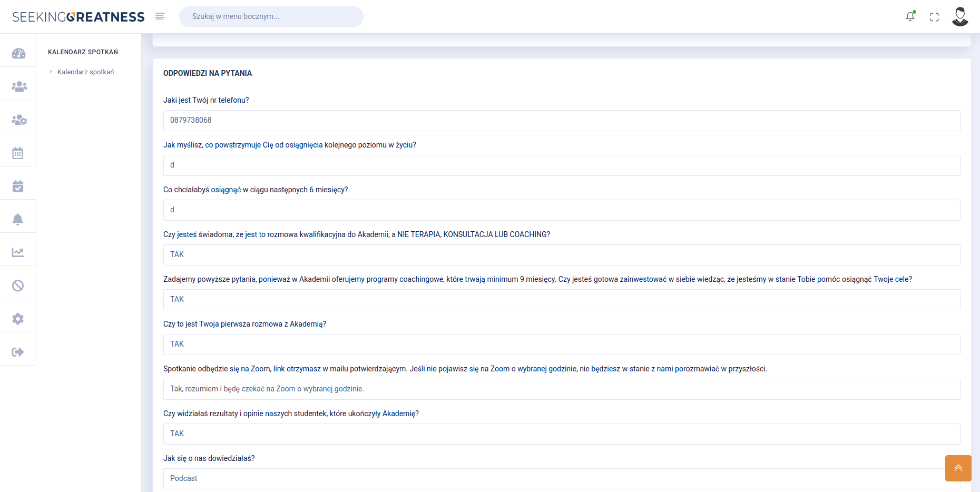Open user management settings icon
This screenshot has height=492, width=980.
[x=18, y=119]
